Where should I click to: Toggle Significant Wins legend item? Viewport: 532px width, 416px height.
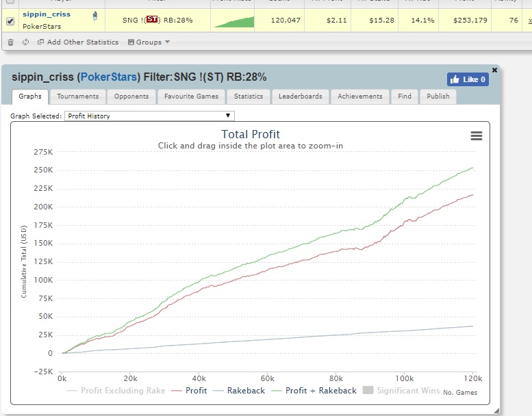(401, 391)
